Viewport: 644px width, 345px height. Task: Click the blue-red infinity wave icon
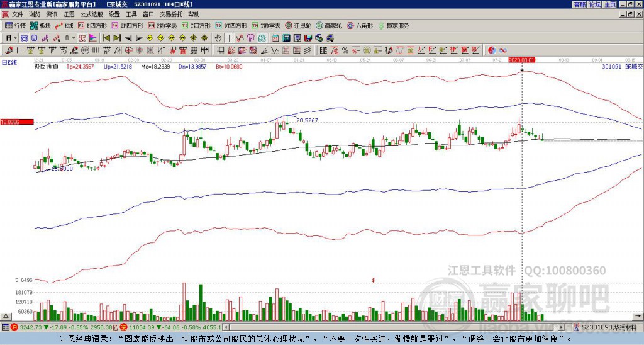502,50
